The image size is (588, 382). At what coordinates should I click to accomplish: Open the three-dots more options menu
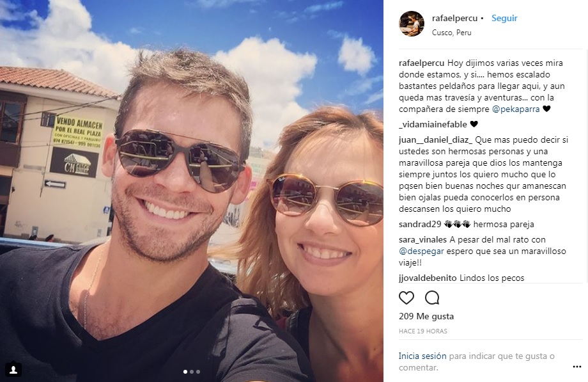(576, 367)
